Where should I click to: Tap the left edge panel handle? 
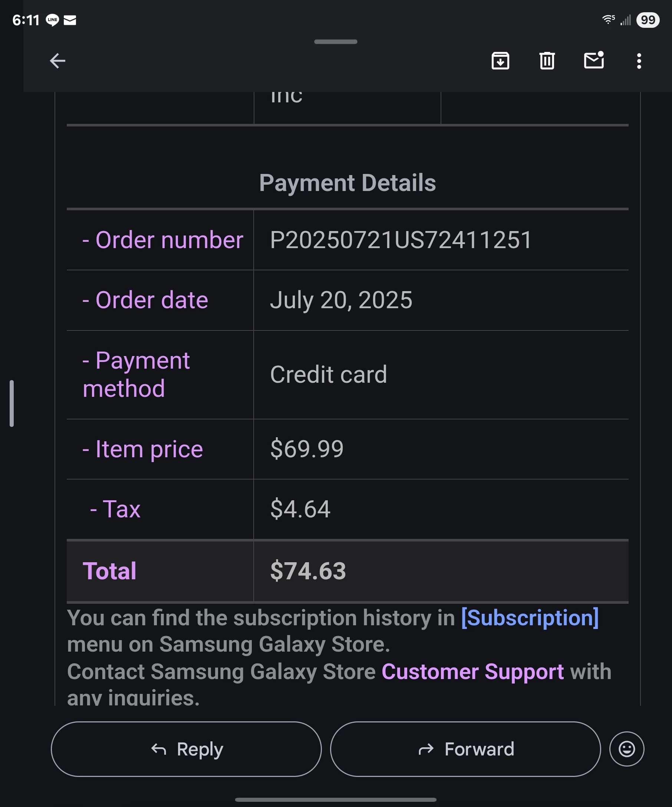(x=11, y=403)
